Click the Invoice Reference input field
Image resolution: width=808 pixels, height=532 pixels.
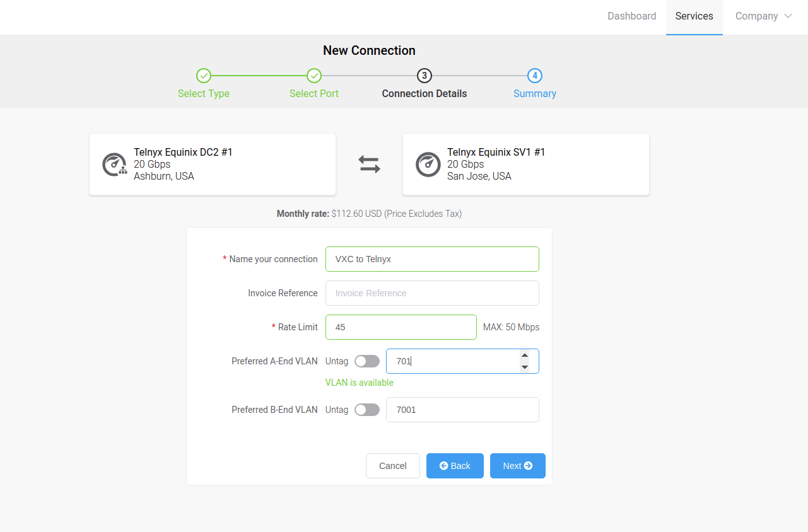(432, 293)
